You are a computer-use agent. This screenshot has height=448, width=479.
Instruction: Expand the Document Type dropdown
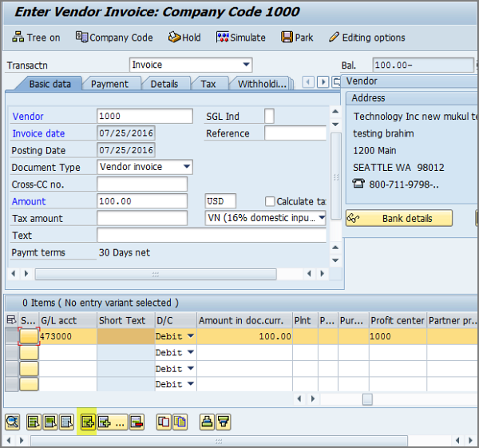[x=187, y=167]
